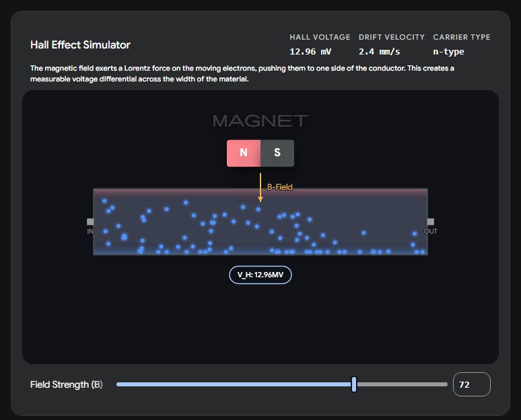Click the CARRIER TYPE header label
The height and width of the screenshot is (420, 521).
click(x=462, y=37)
